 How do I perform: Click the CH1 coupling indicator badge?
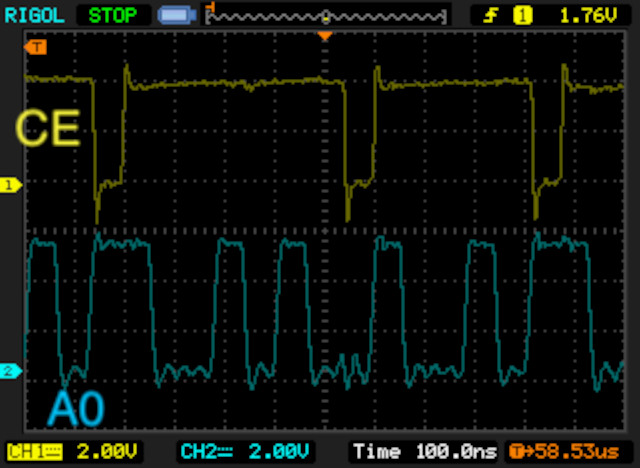coord(35,452)
